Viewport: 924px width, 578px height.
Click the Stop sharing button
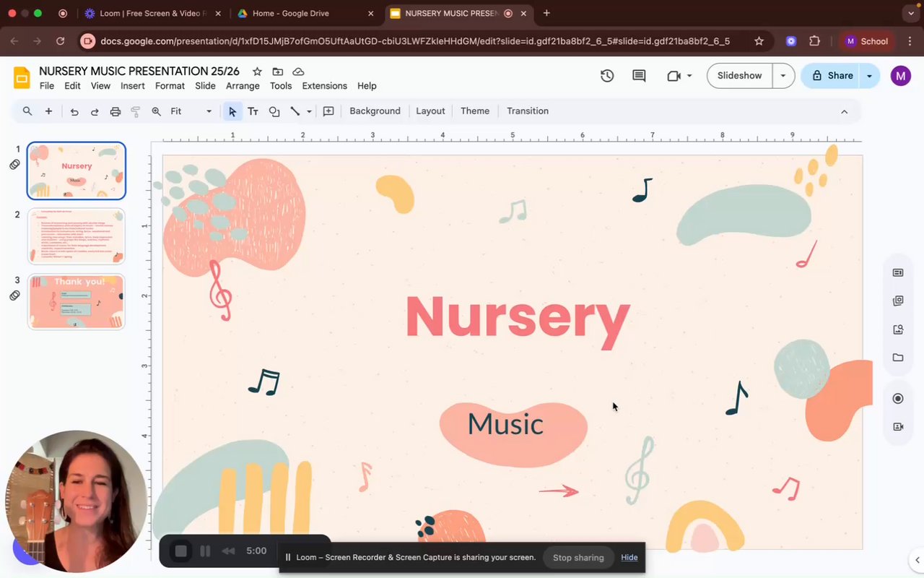point(578,558)
